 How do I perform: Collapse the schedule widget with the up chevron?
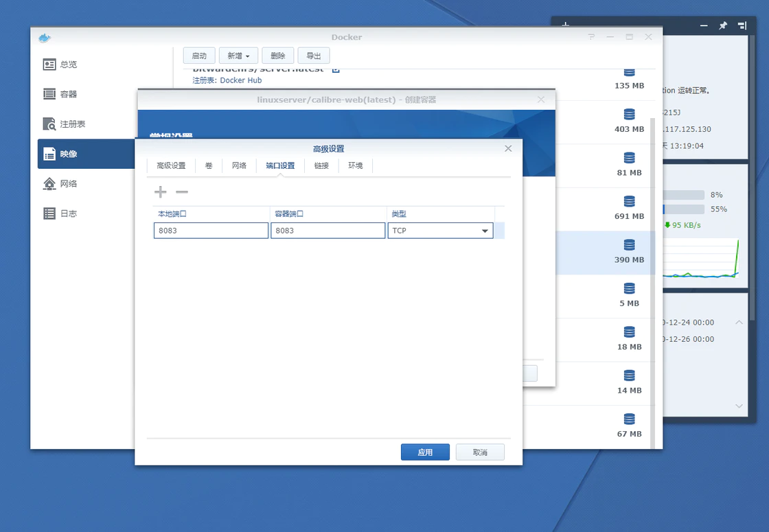point(739,322)
